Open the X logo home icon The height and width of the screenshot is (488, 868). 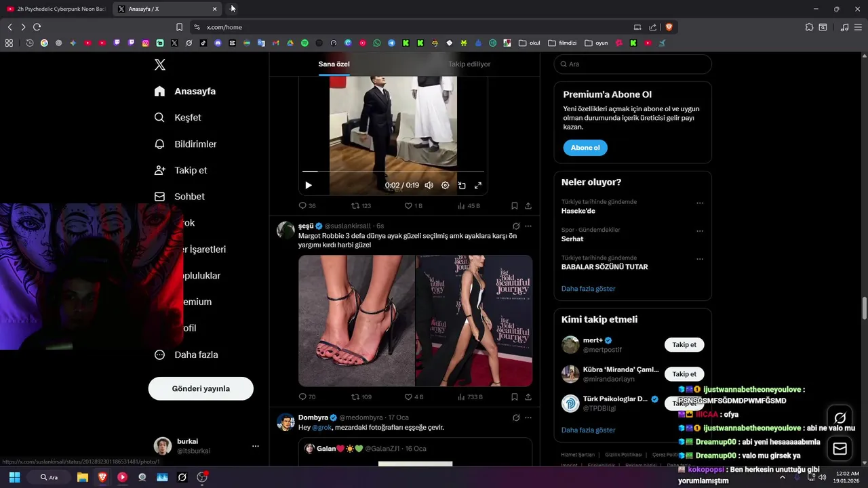click(x=160, y=64)
